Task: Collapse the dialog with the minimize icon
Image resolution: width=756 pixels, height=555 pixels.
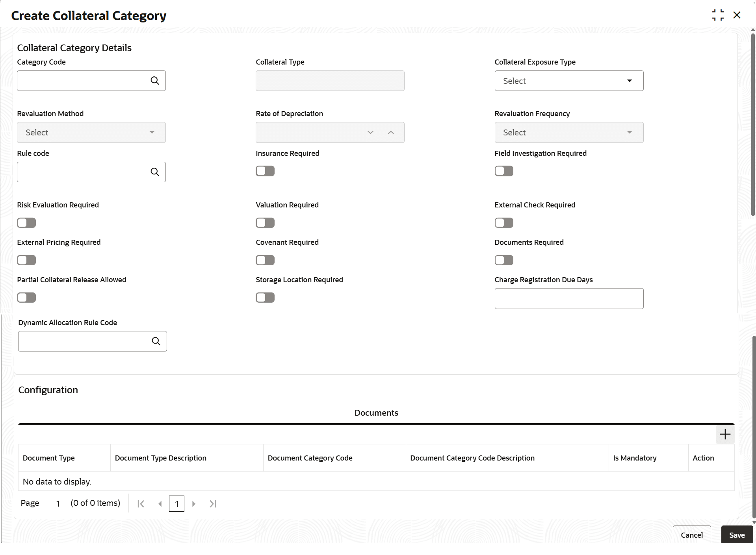Action: [x=718, y=15]
